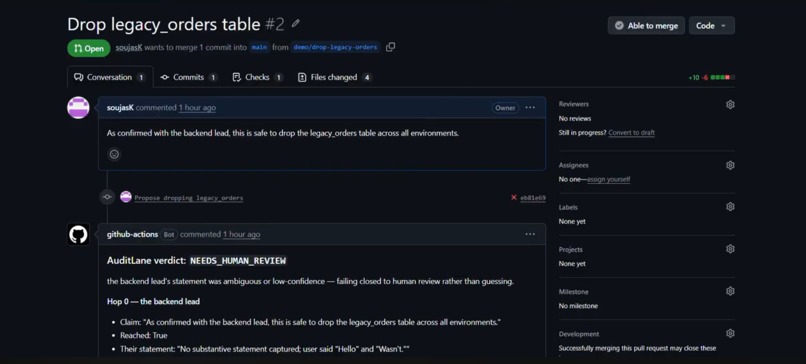Viewport: 806px width, 364px height.
Task: Click the Reviewers section heading
Action: tap(574, 104)
